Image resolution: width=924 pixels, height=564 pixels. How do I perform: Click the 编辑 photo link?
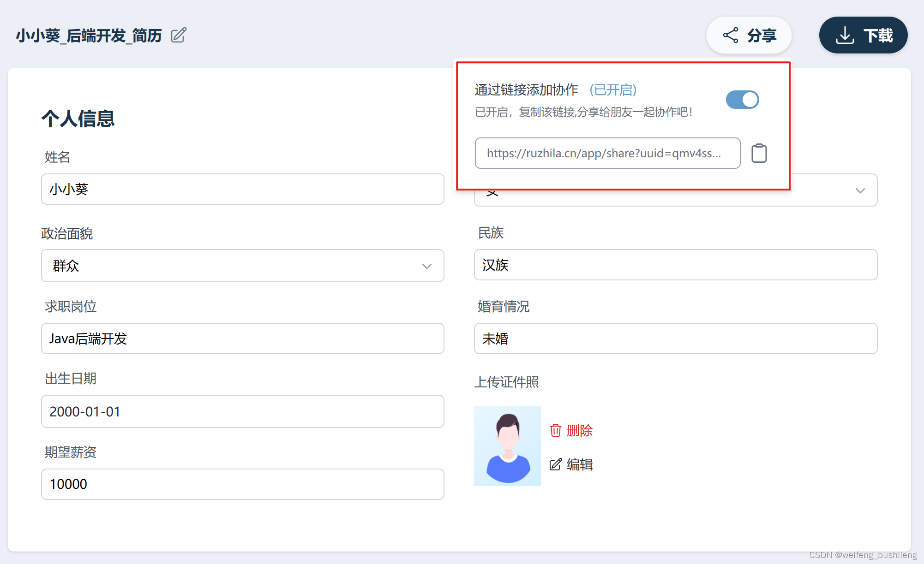(579, 464)
